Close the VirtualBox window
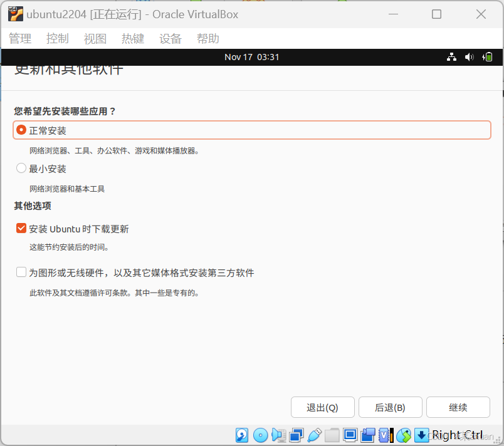Viewport: 504px width, 446px height. tap(481, 14)
